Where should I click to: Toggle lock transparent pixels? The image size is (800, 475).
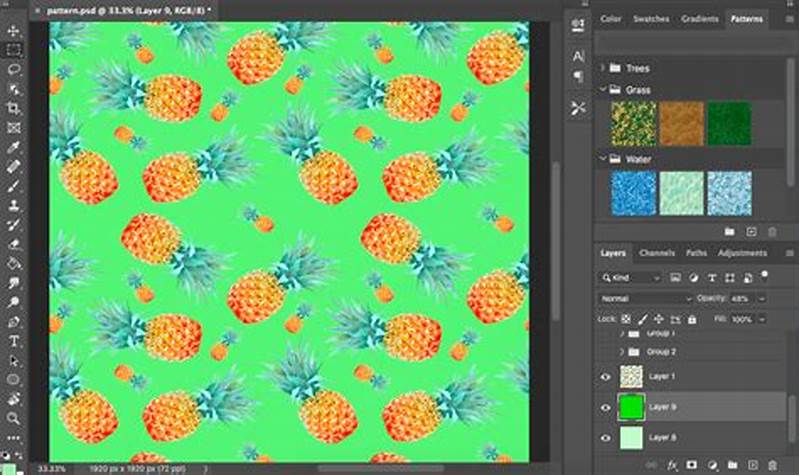coord(626,319)
